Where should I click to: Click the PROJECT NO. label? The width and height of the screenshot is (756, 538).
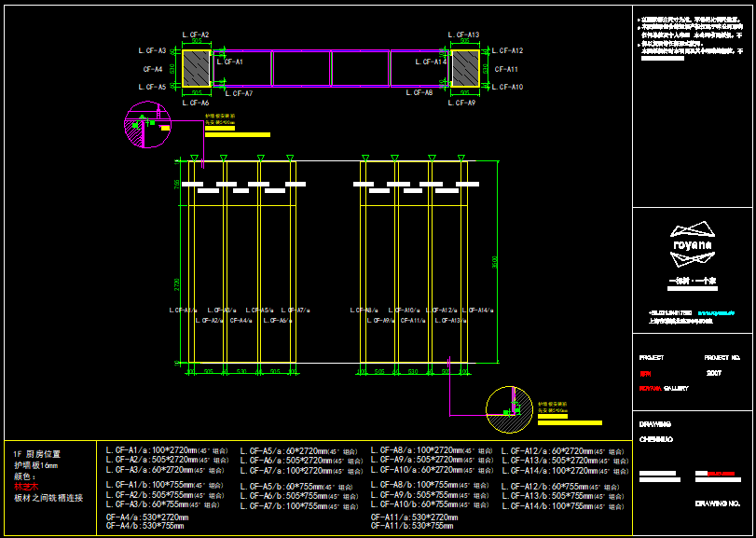pos(722,357)
